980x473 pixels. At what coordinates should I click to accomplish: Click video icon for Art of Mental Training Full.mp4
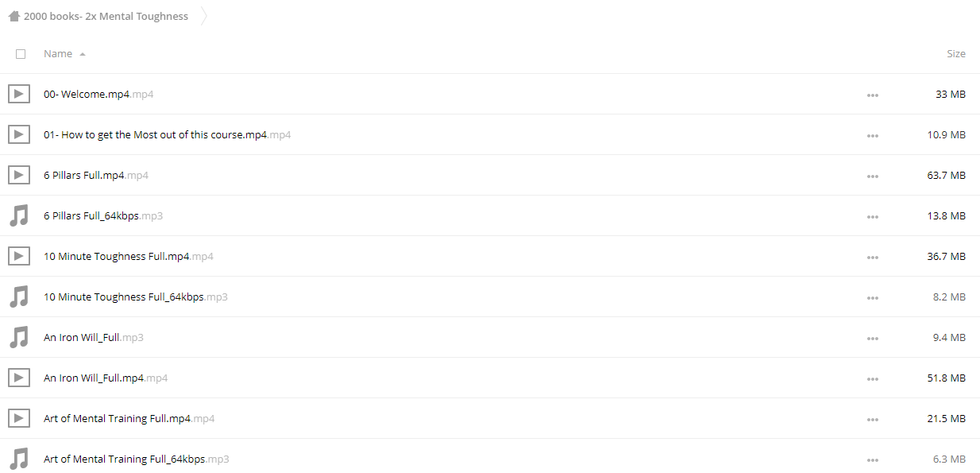(19, 418)
